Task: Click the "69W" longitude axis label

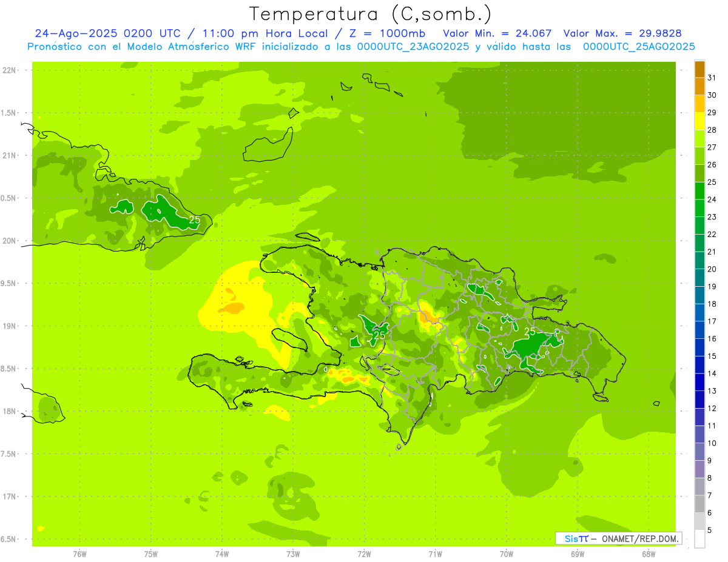Action: [x=578, y=554]
